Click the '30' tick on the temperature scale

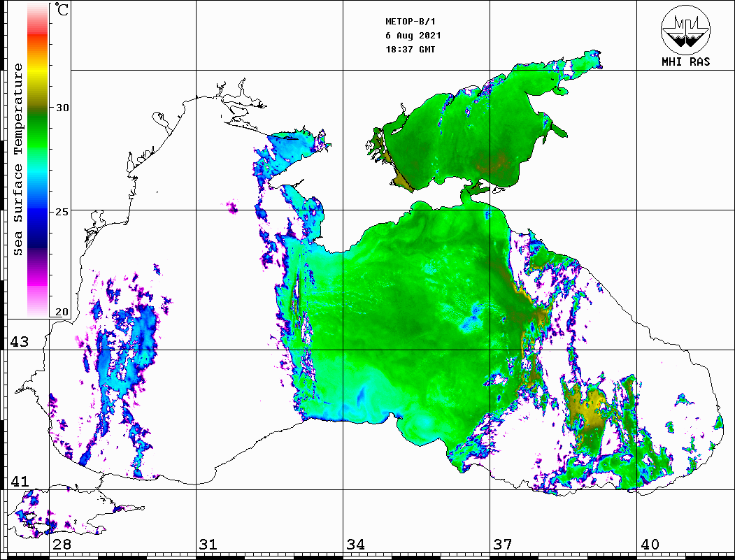62,108
